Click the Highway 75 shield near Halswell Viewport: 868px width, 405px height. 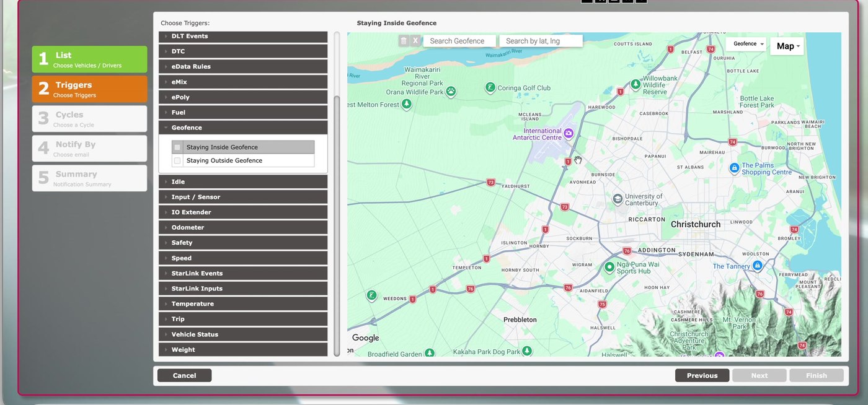coord(602,304)
